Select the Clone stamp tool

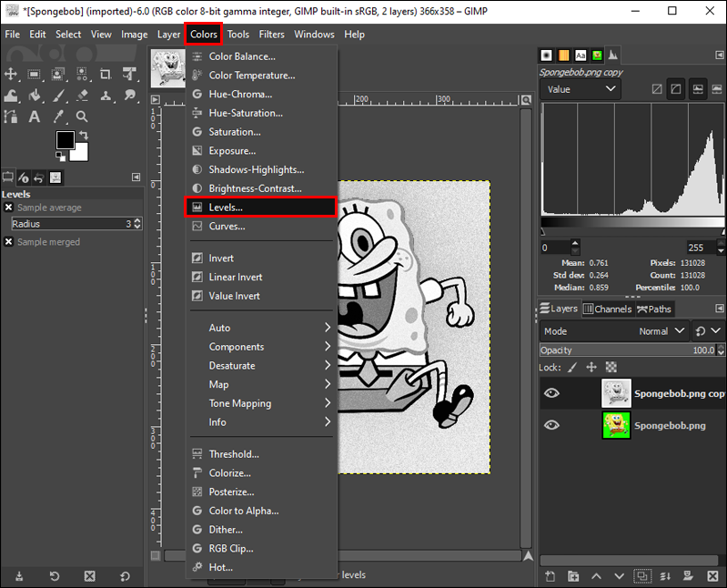106,96
